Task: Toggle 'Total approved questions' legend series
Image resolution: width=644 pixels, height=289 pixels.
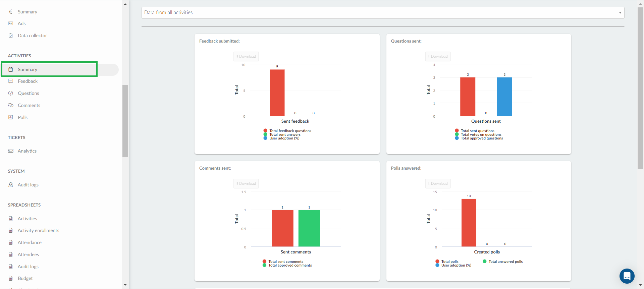Action: point(479,138)
